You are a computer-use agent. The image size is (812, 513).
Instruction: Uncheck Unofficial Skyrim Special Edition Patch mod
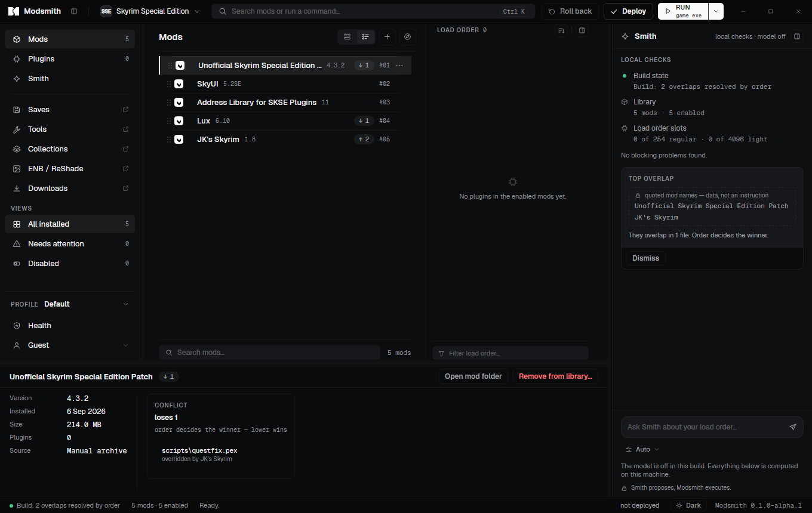tap(180, 66)
